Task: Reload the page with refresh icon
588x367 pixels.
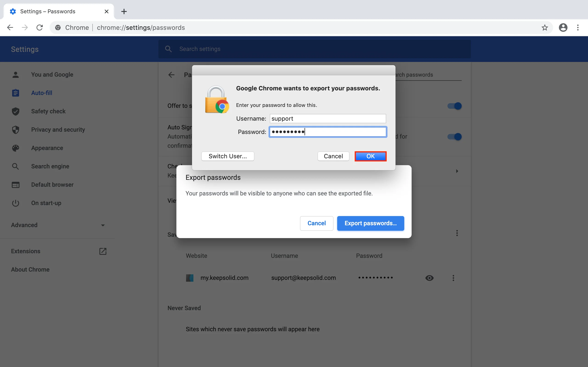Action: click(40, 28)
